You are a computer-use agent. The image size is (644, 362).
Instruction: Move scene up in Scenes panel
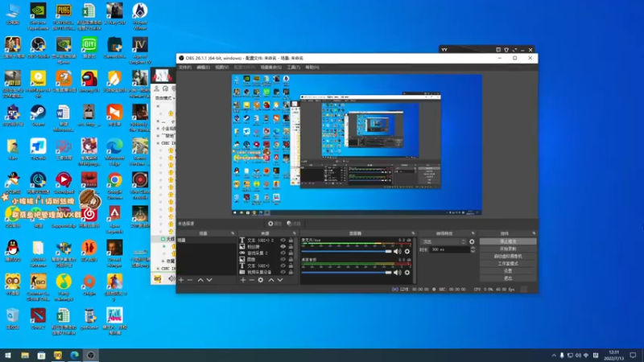(200, 280)
